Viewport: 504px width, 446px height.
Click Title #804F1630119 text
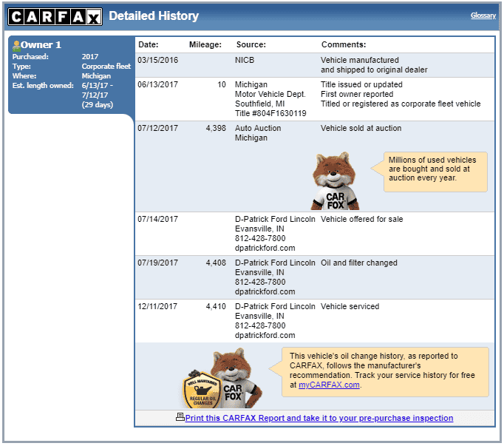tap(270, 113)
